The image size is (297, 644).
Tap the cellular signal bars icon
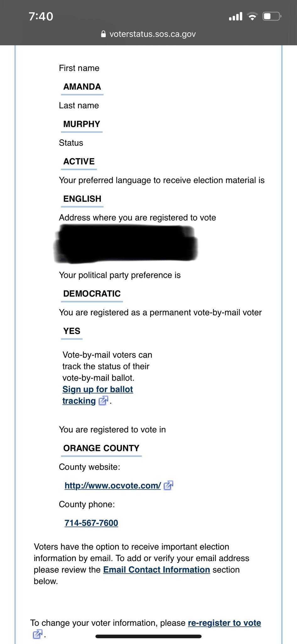click(x=235, y=16)
